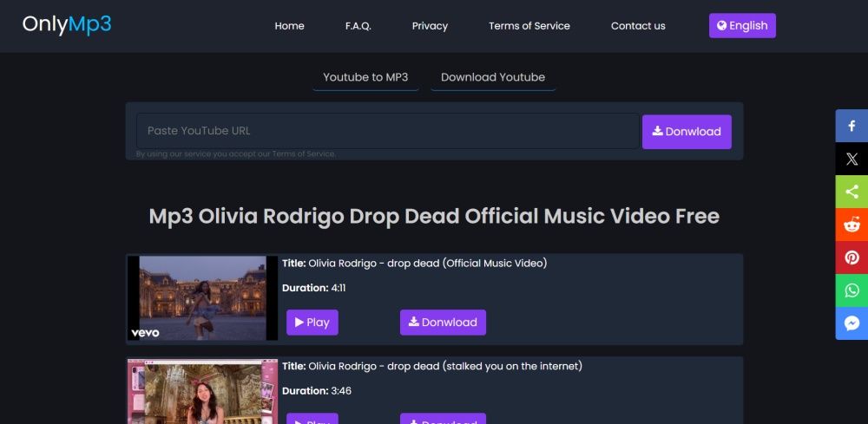This screenshot has width=868, height=424.
Task: Share page via Messenger
Action: [x=852, y=323]
